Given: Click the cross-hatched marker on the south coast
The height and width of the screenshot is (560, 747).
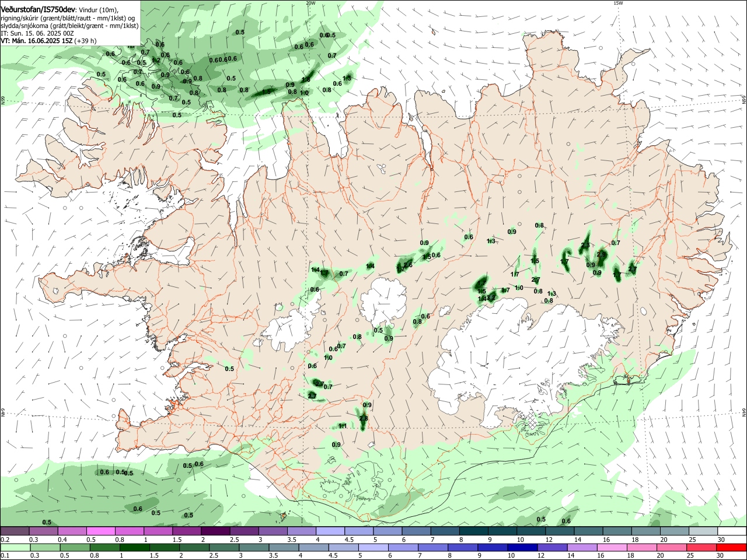Looking at the screenshot, I should point(532,421).
